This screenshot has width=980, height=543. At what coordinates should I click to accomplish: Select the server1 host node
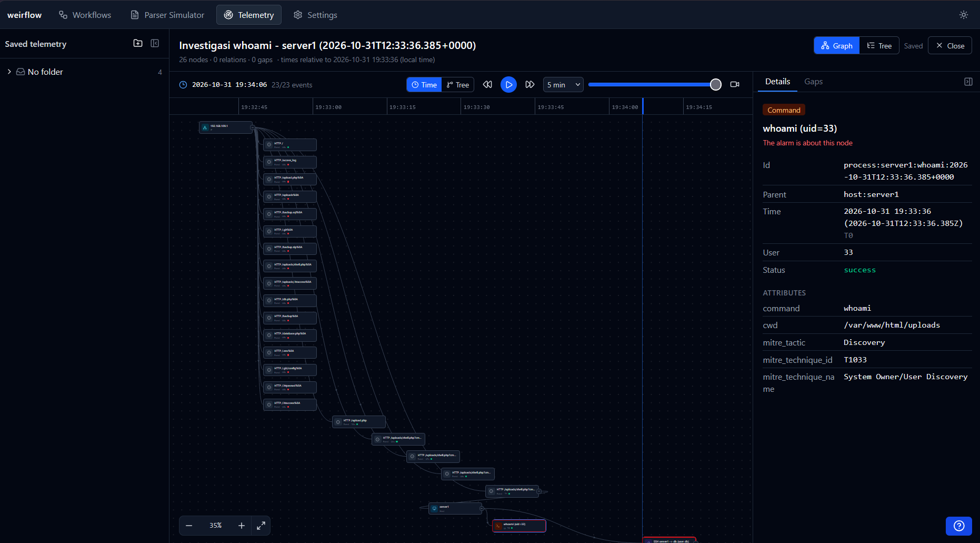click(455, 508)
